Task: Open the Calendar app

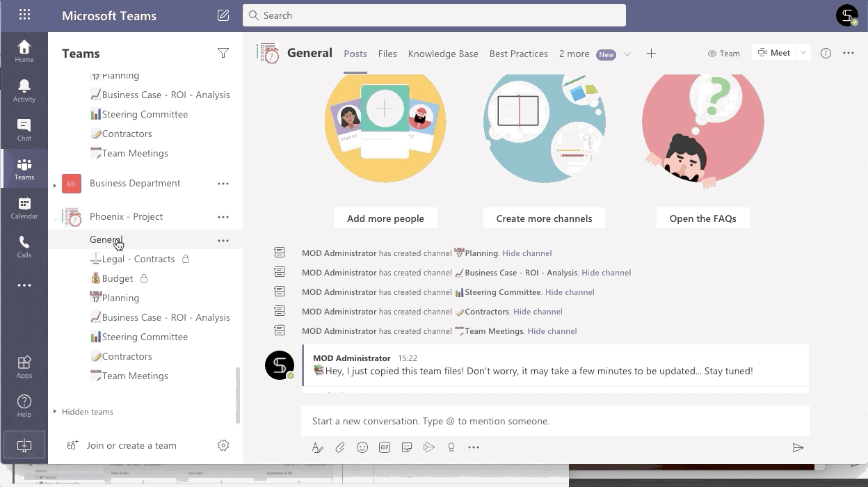Action: coord(24,207)
